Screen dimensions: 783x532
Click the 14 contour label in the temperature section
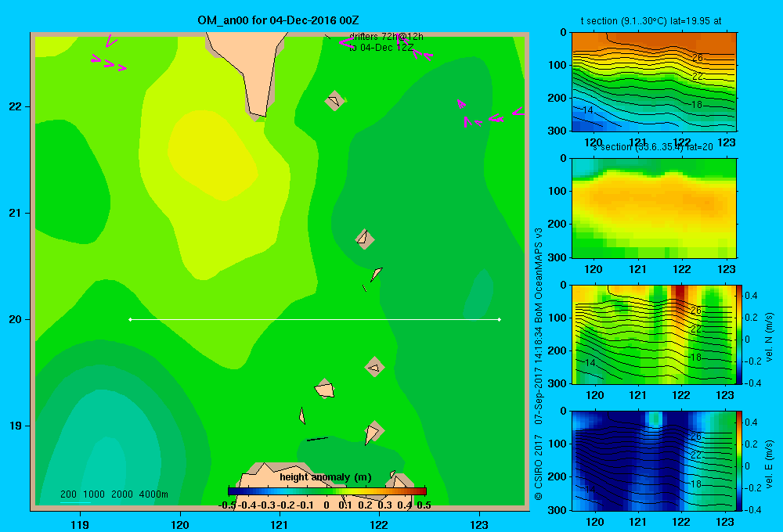click(588, 110)
